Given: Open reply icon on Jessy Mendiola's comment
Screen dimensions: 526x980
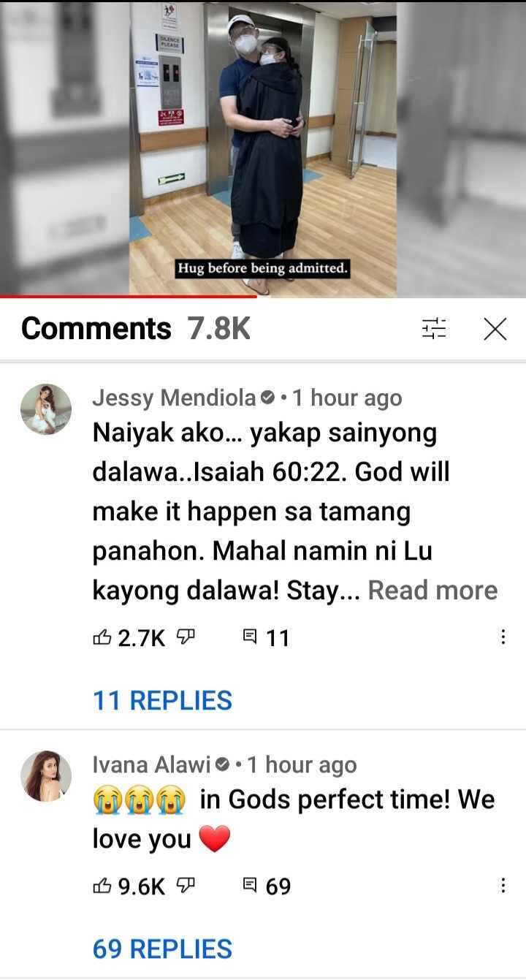Looking at the screenshot, I should (249, 638).
